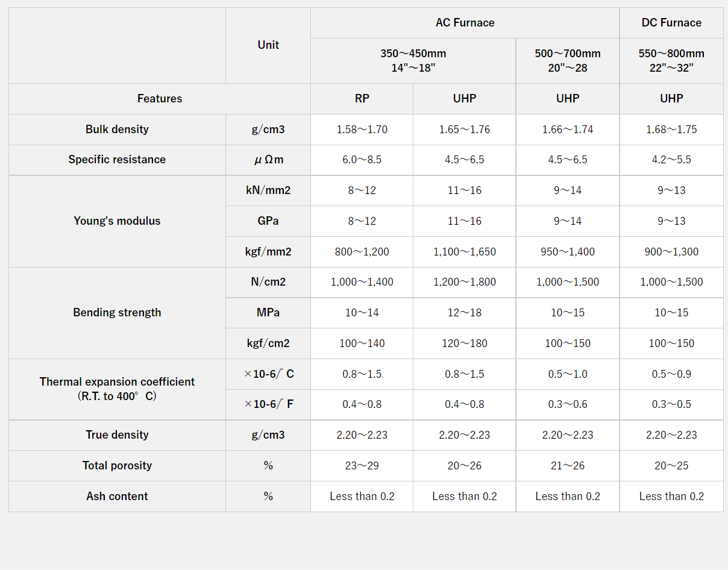Select the μΩm unit cell
Image resolution: width=728 pixels, height=570 pixels.
tap(268, 160)
